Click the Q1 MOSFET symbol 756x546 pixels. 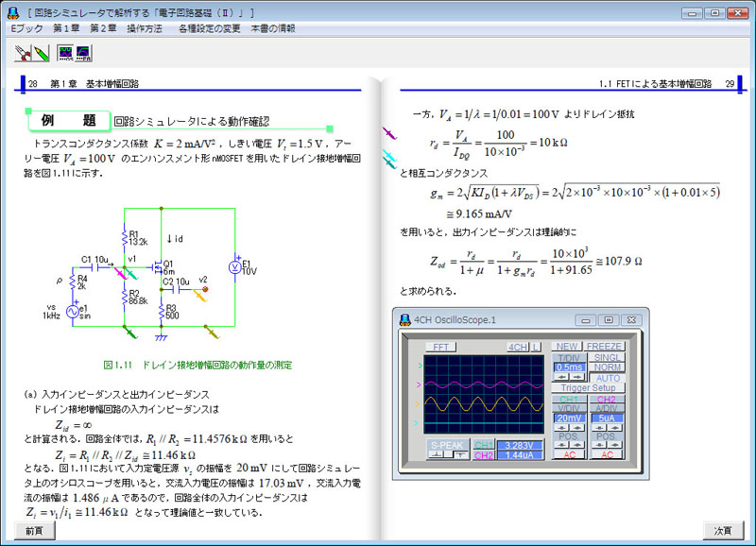(156, 267)
